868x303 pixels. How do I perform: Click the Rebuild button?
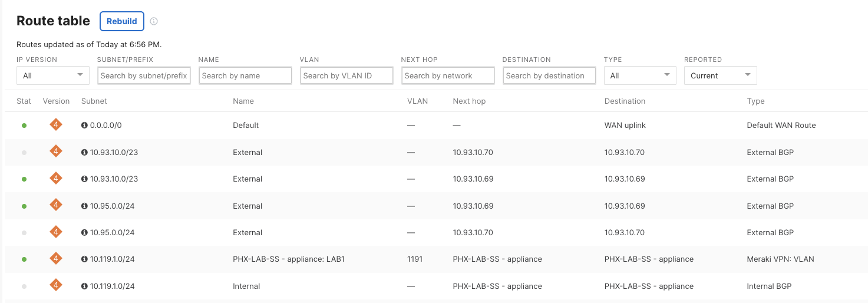tap(122, 21)
